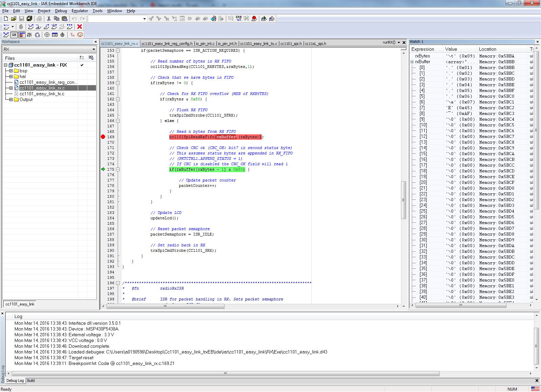Open a file with the Open toolbar icon

pyautogui.click(x=14, y=19)
